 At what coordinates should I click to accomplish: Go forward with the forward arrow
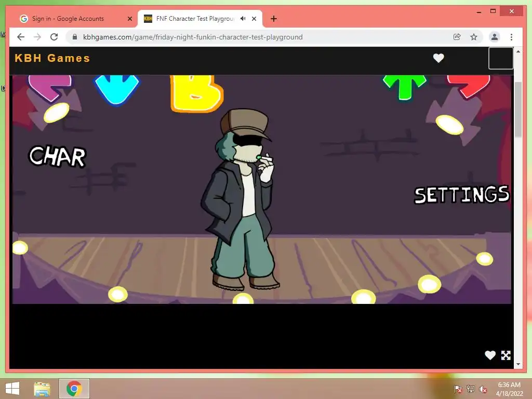(37, 37)
